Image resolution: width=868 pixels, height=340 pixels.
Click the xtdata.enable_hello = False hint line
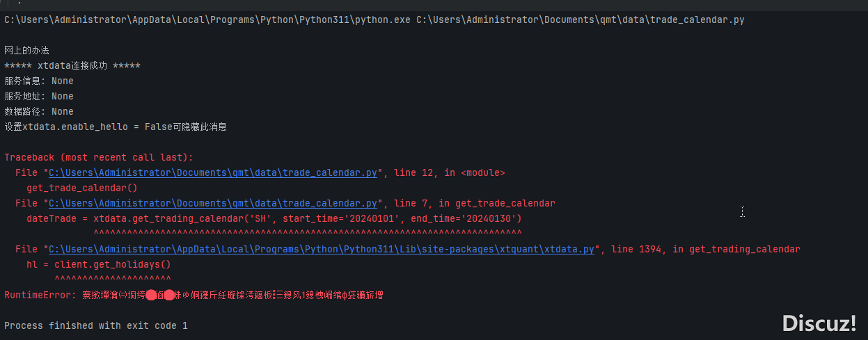116,127
